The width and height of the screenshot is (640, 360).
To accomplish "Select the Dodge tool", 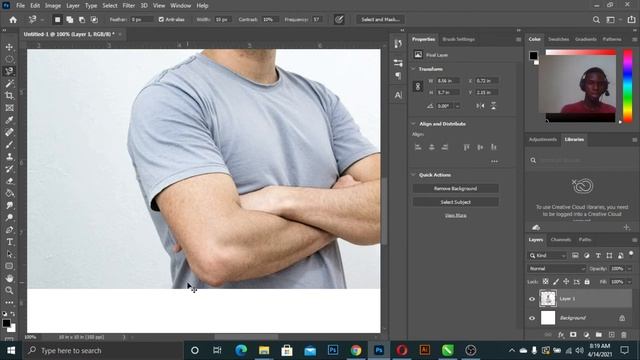I will coord(9,218).
